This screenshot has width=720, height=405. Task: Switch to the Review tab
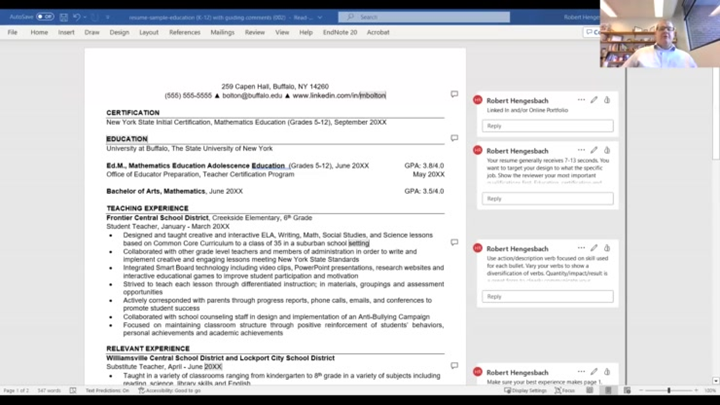[x=255, y=32]
